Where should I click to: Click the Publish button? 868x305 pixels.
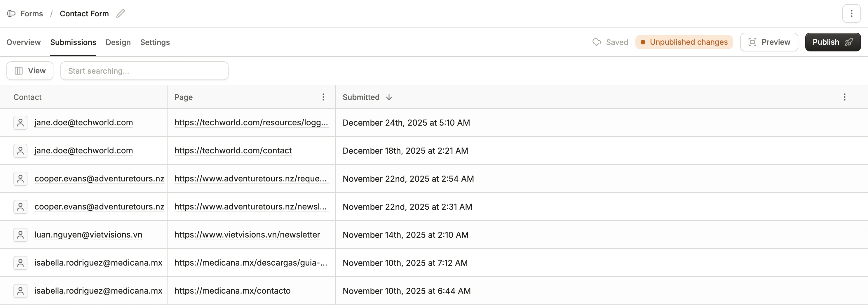click(x=832, y=42)
